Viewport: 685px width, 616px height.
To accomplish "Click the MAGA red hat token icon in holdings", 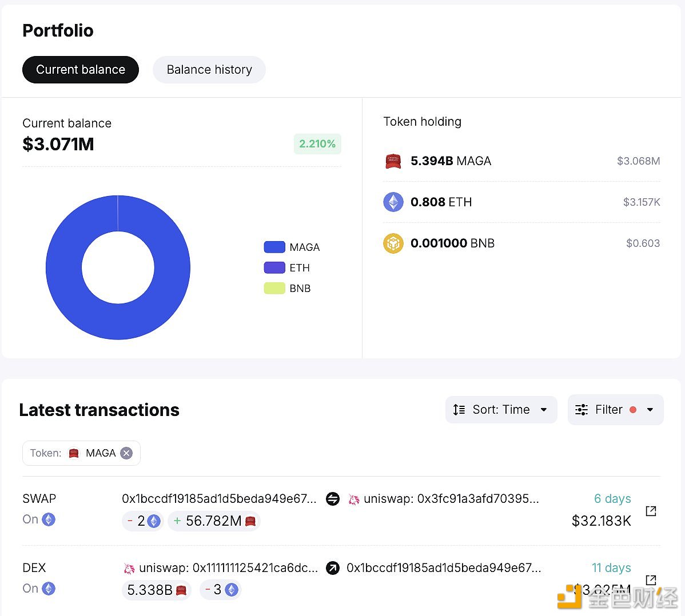I will click(393, 161).
